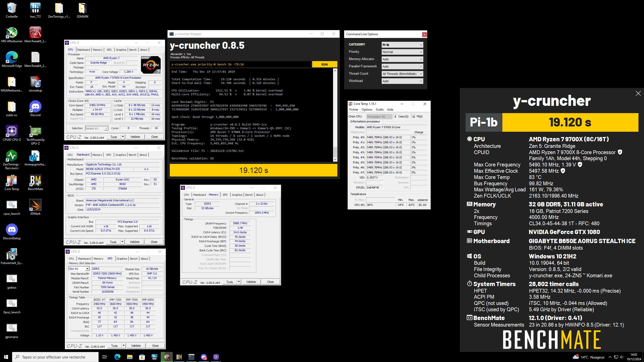This screenshot has height=362, width=644.
Task: Open Fichier menu in Core Temp
Action: [354, 110]
